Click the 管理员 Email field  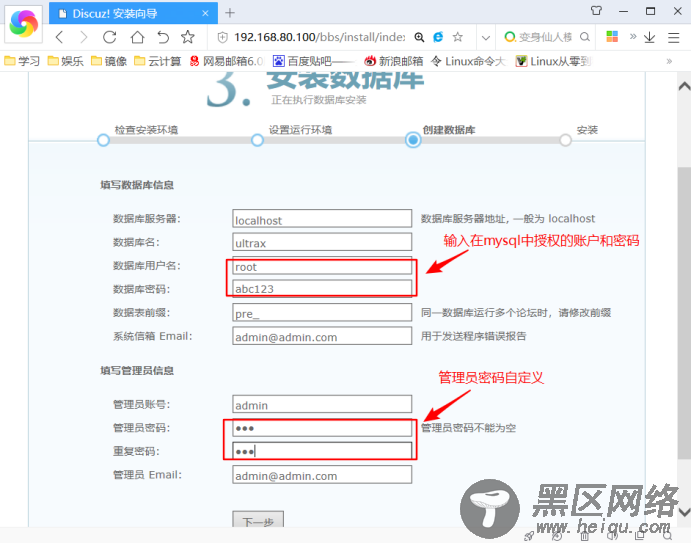coord(322,475)
